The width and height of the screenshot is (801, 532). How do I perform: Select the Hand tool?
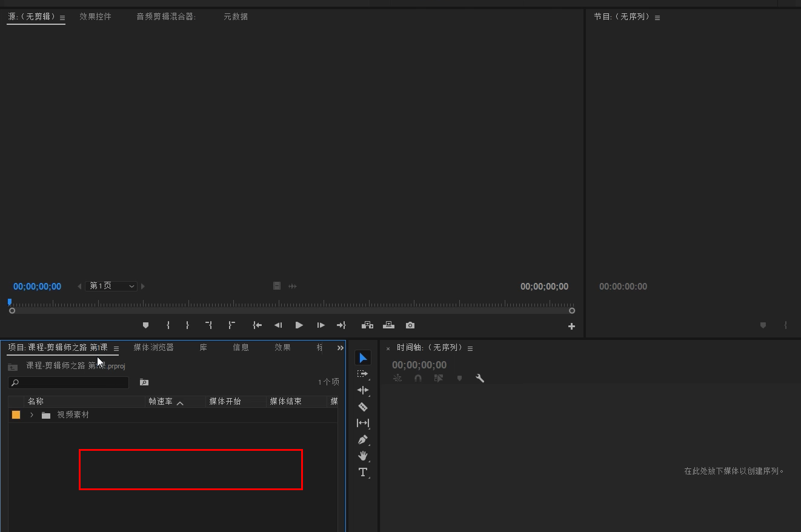point(362,456)
